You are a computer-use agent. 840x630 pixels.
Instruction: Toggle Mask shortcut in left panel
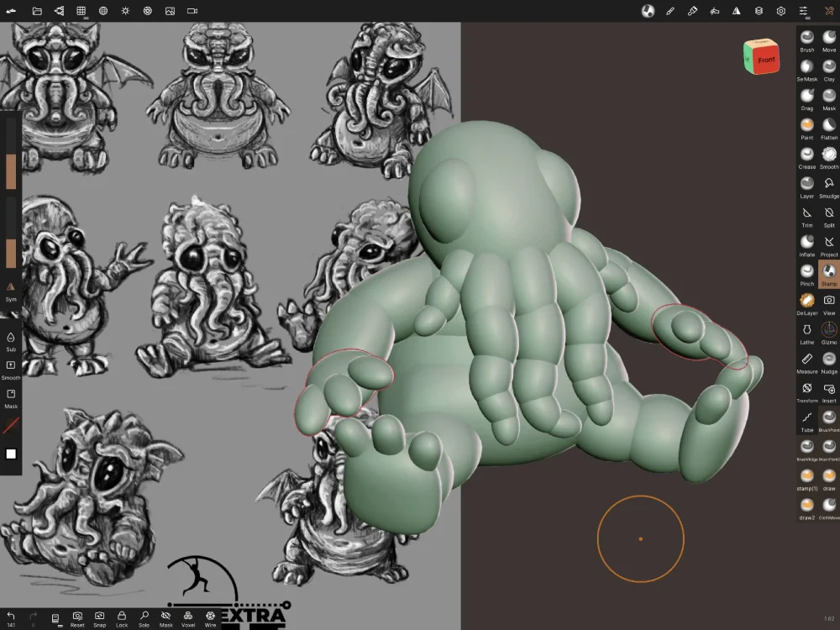click(11, 398)
